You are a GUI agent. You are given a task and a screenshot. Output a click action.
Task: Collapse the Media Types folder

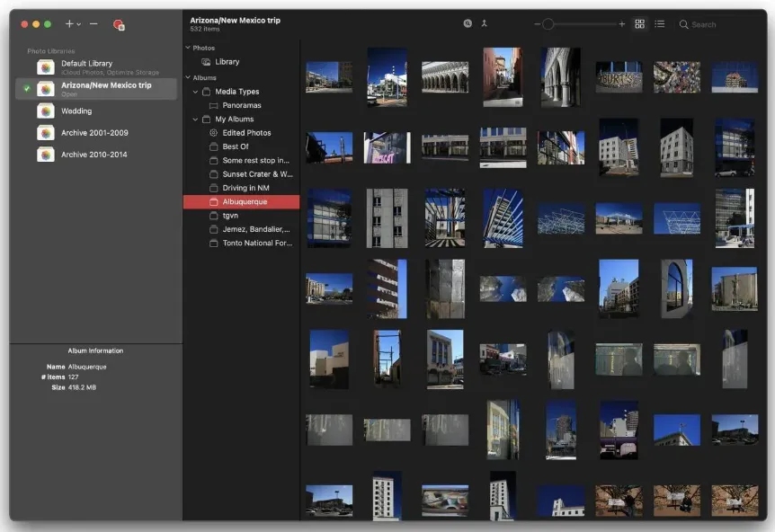(195, 92)
